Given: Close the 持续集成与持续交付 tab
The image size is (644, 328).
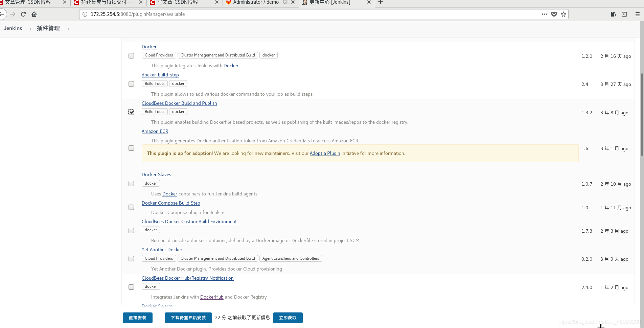Looking at the screenshot, I should click(141, 2).
